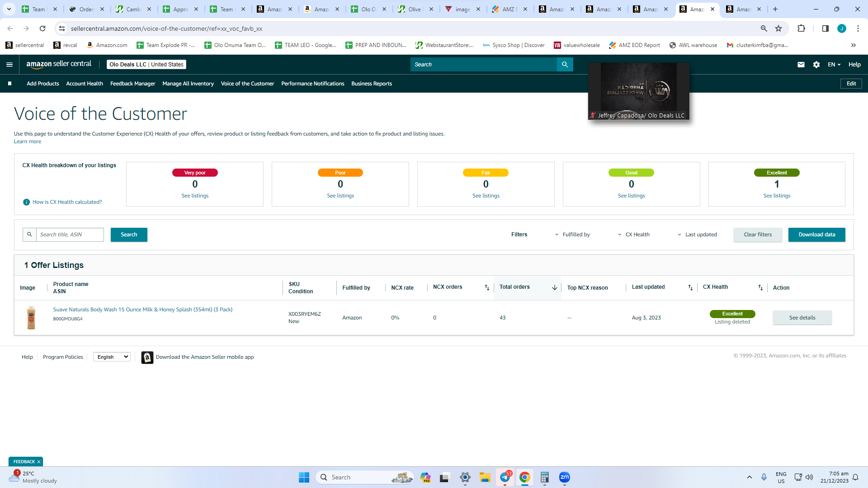See listings under Fair
This screenshot has width=868, height=488.
(486, 196)
